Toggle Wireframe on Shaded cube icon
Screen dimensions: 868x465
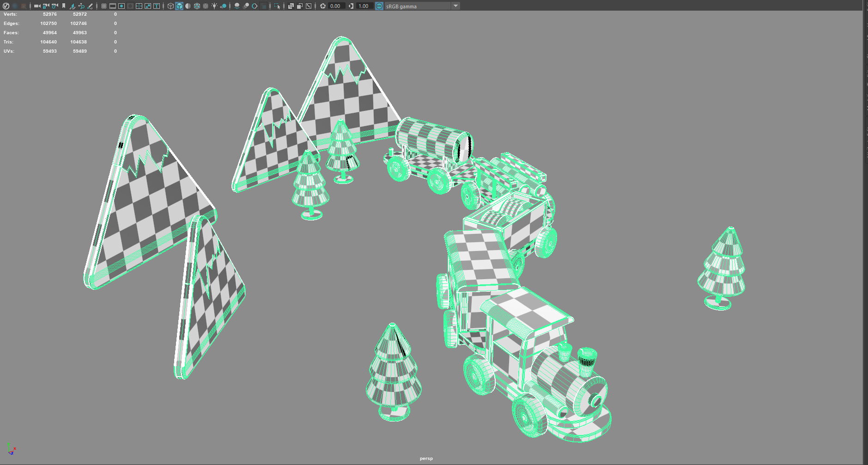[197, 6]
